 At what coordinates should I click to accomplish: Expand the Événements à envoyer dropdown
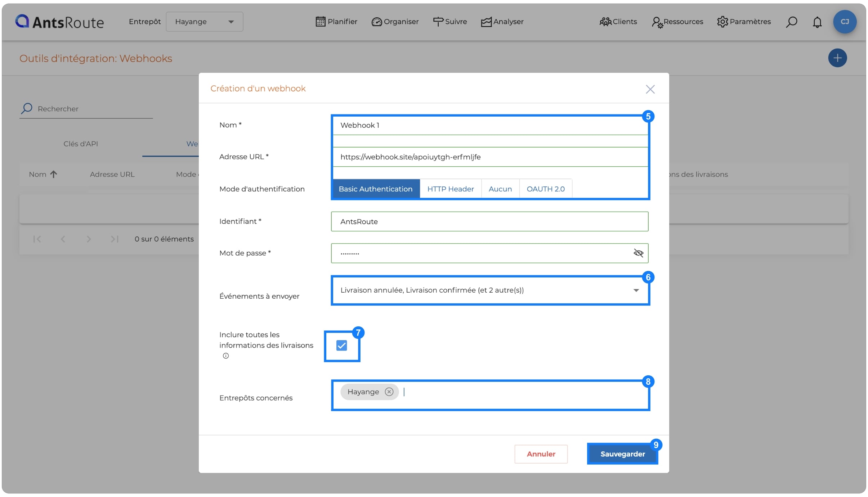pos(490,290)
